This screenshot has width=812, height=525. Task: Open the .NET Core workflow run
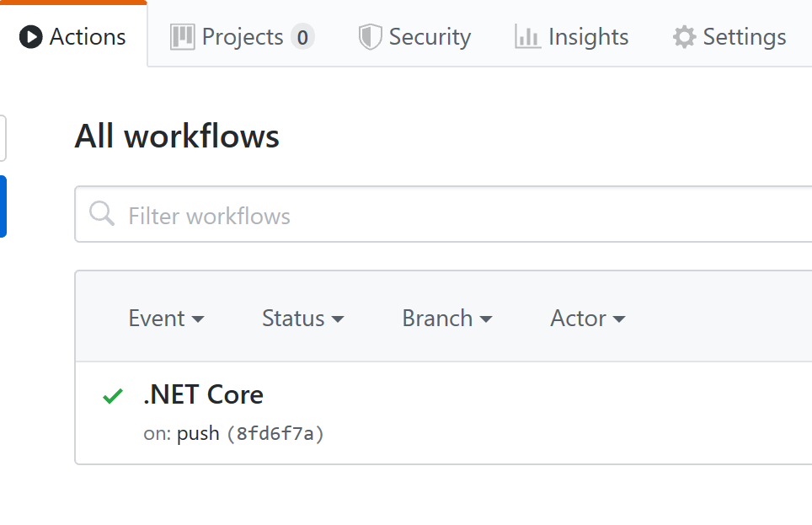(203, 395)
